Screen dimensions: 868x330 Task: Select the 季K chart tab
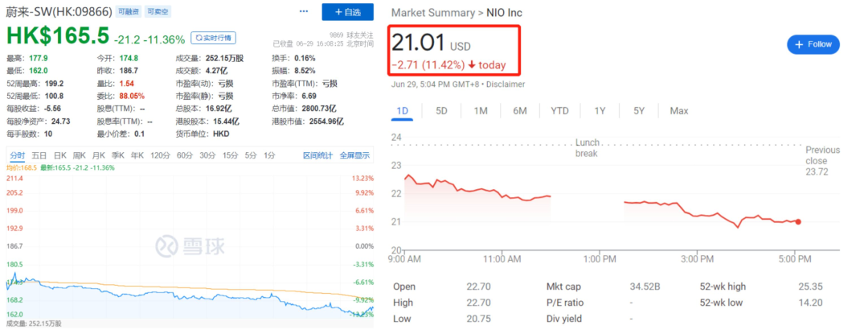point(118,156)
